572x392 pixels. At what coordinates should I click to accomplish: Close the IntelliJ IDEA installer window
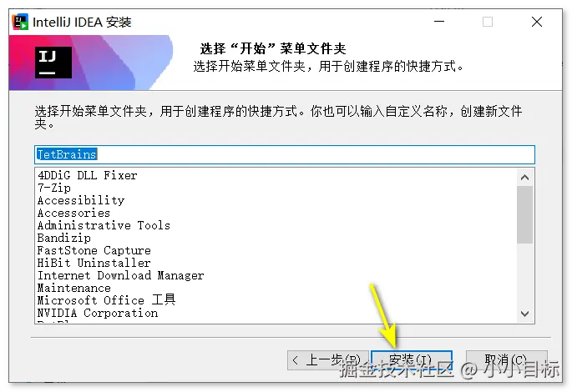pyautogui.click(x=537, y=22)
